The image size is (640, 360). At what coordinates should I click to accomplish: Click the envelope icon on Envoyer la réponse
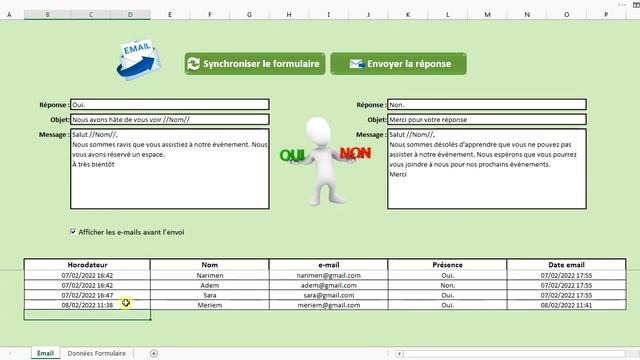click(357, 64)
